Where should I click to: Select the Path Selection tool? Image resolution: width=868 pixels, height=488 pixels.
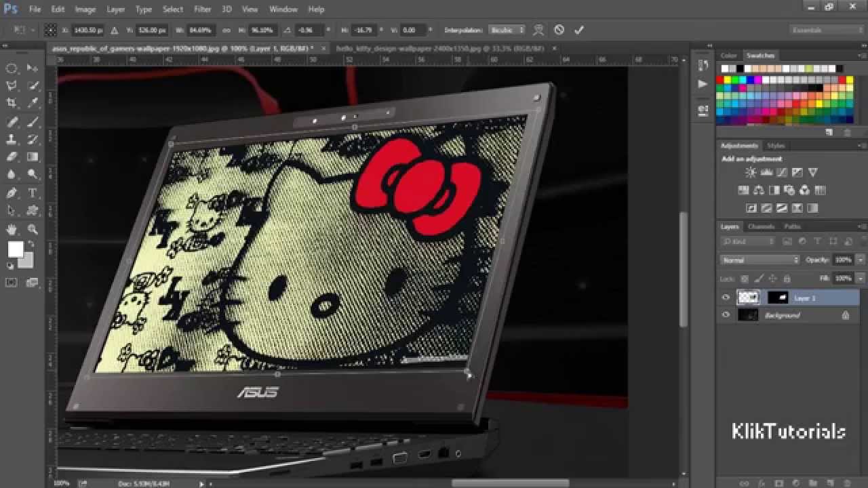point(12,211)
